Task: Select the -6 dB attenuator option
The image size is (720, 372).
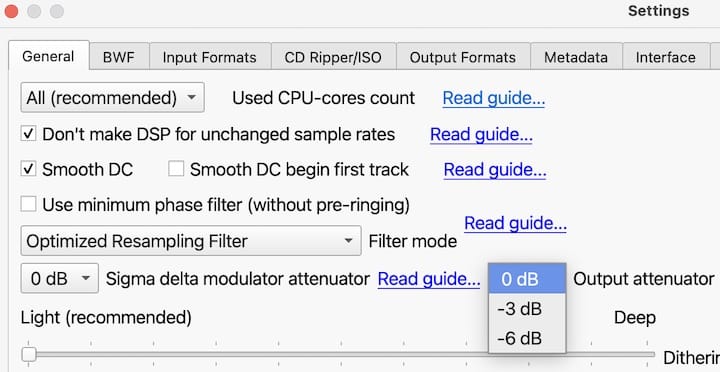Action: [527, 338]
